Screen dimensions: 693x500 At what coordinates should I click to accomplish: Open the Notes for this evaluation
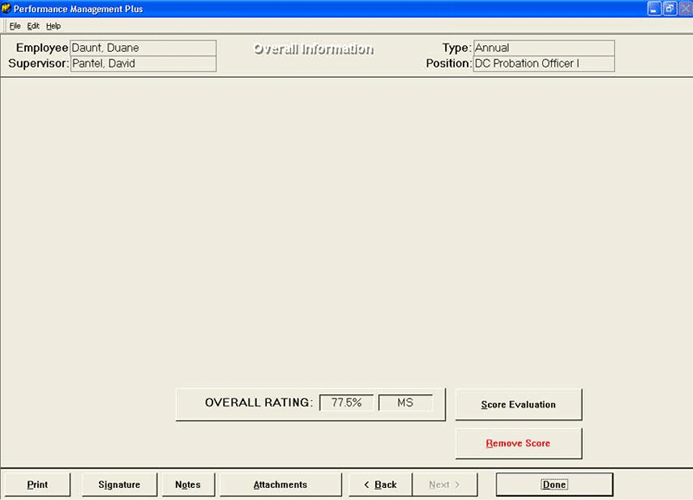[187, 485]
